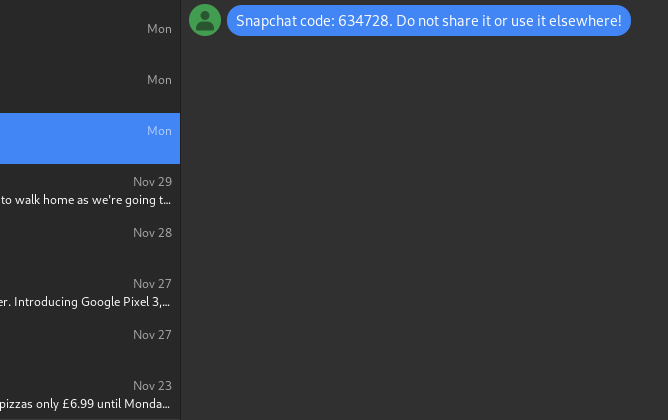Screen dimensions: 668x420
Task: Click the Nov 28 date label
Action: [153, 233]
